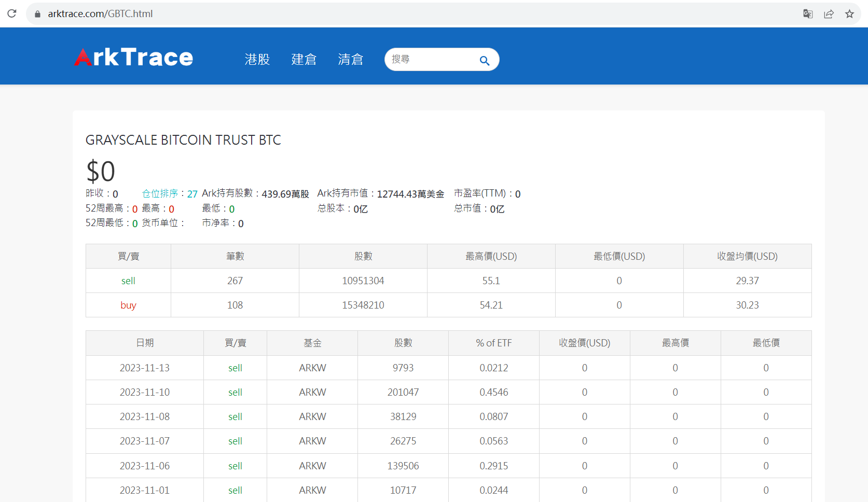Click sell in the 2023-11-13 row

click(235, 368)
